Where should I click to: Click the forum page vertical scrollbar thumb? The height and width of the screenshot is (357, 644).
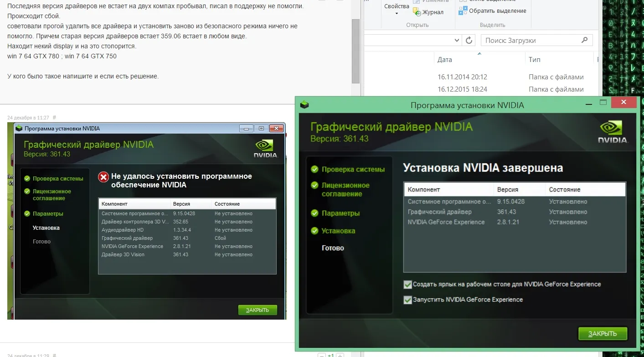(x=355, y=50)
